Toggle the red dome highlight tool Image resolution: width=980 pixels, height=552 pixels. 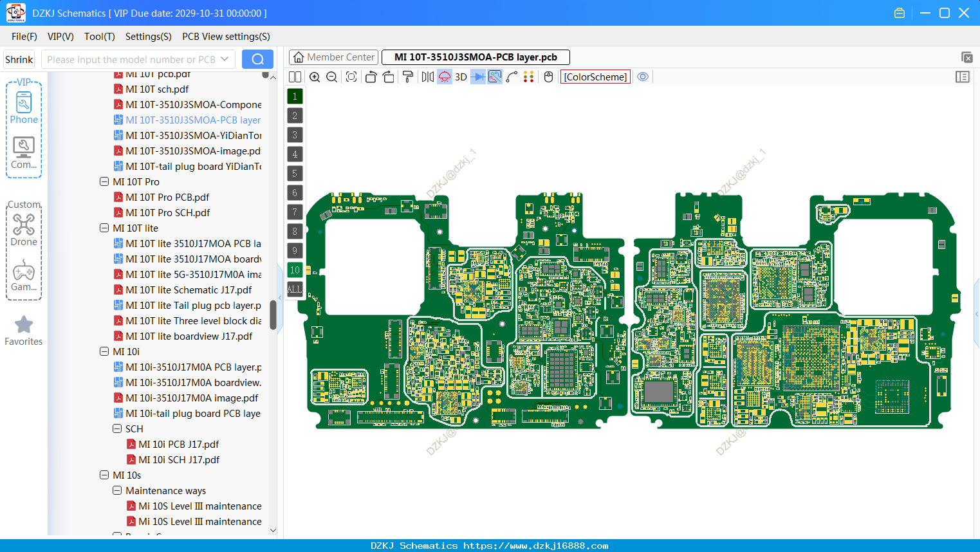445,77
